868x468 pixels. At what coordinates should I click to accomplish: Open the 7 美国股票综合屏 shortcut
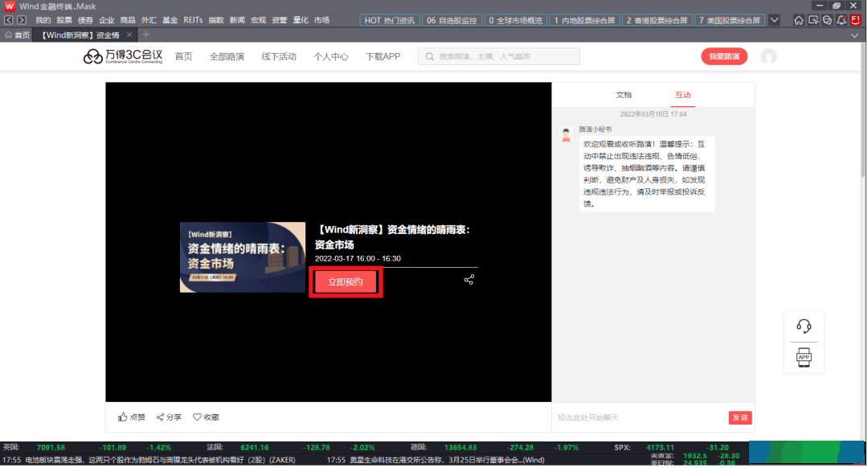click(730, 20)
